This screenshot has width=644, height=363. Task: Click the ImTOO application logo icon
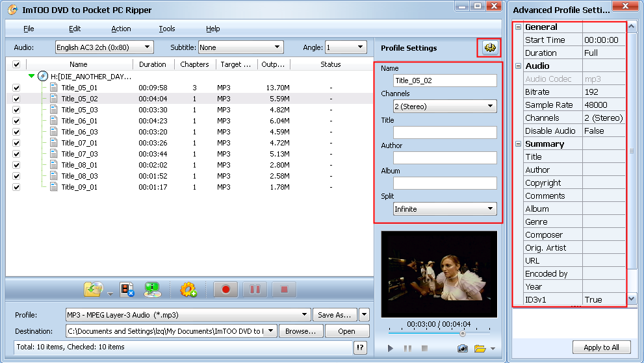pyautogui.click(x=13, y=10)
